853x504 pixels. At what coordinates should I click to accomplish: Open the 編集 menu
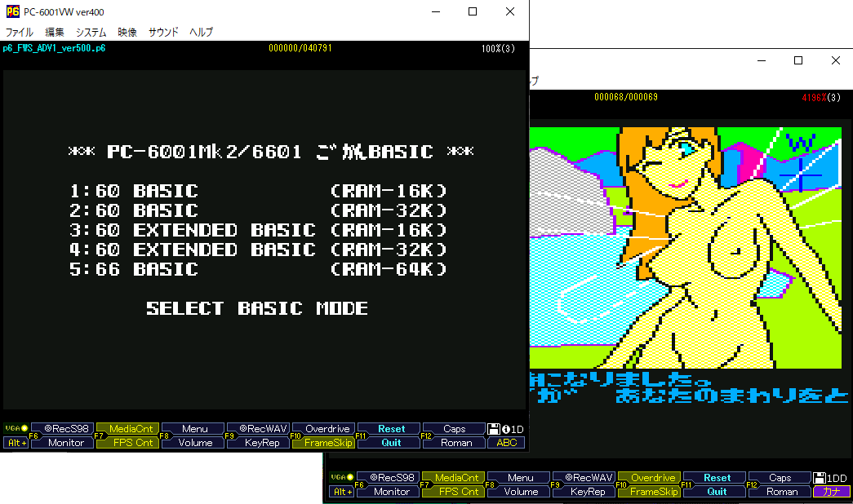(x=55, y=33)
